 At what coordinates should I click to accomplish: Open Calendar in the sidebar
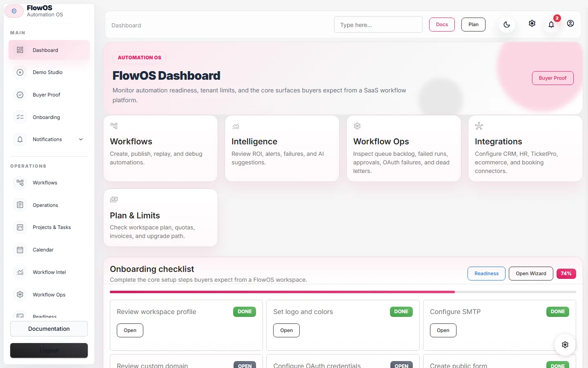coord(49,250)
